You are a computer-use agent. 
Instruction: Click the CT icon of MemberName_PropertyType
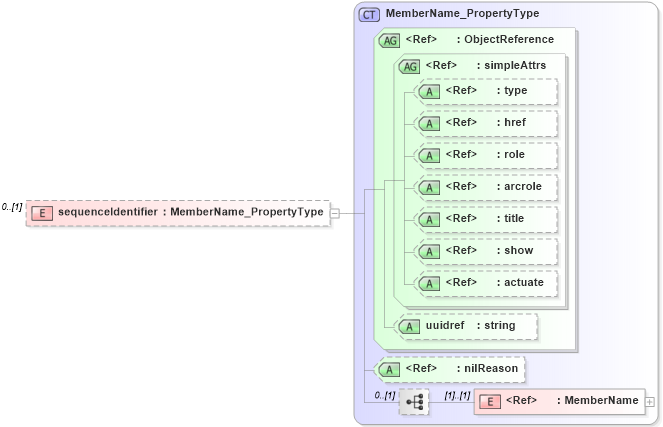pyautogui.click(x=369, y=15)
